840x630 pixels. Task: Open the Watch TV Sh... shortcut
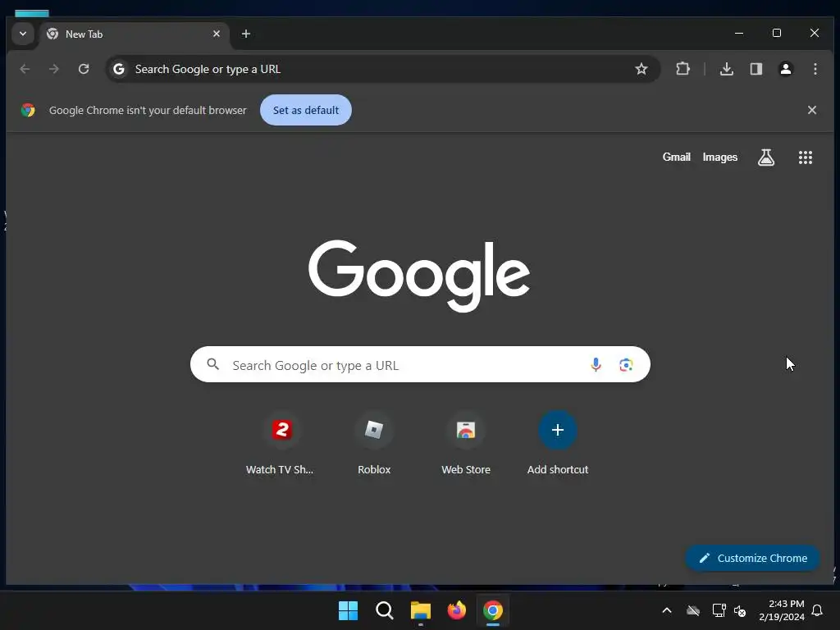[281, 444]
